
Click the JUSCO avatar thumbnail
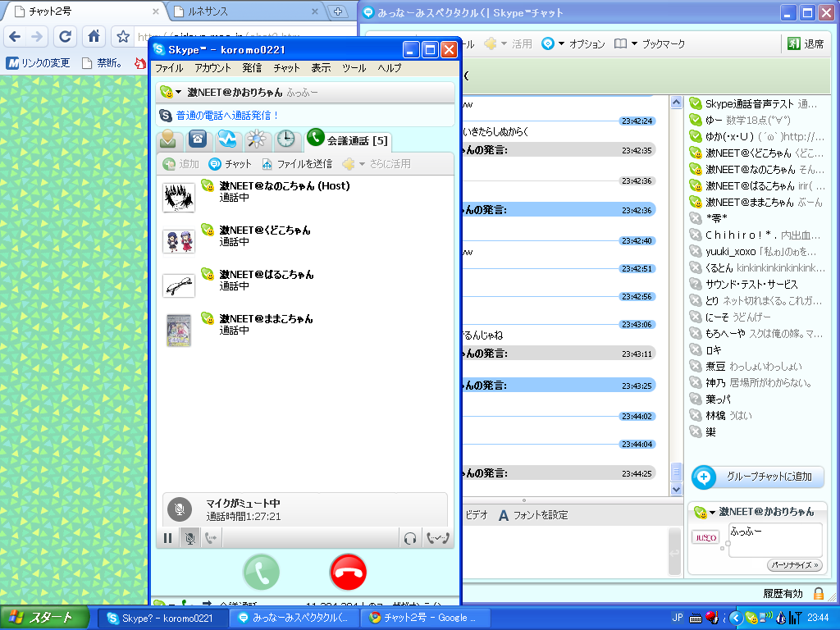705,537
